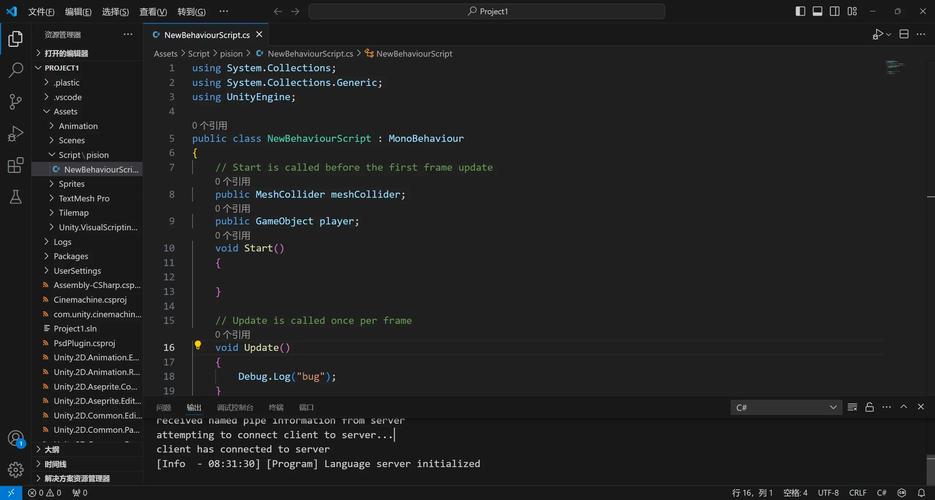This screenshot has width=935, height=500.
Task: Open the Search view in activity bar
Action: coord(16,70)
